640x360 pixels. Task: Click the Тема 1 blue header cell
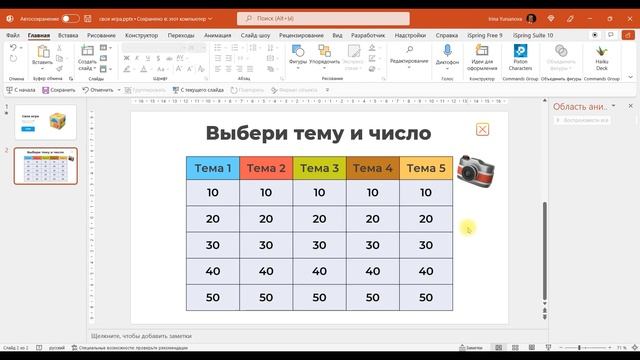tap(213, 168)
